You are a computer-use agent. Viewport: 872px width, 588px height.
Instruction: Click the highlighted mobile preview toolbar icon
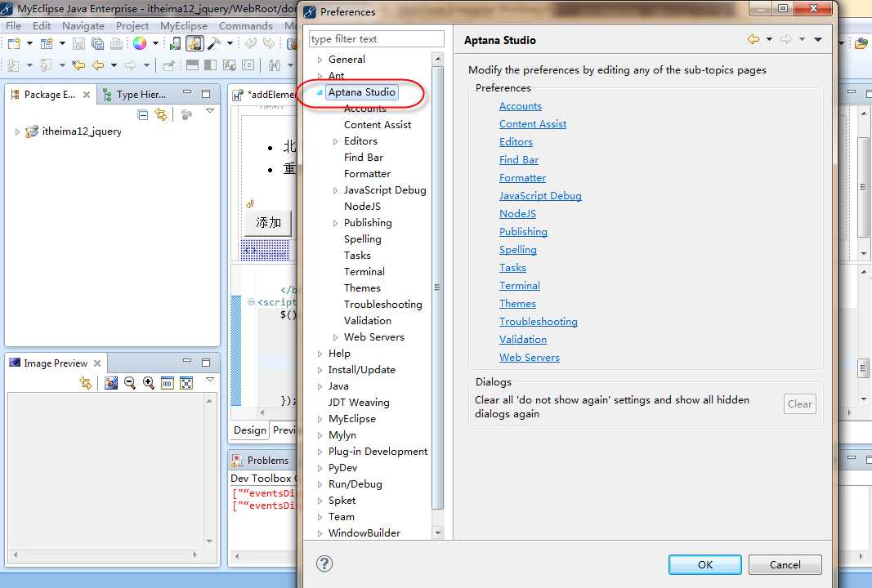pyautogui.click(x=195, y=43)
